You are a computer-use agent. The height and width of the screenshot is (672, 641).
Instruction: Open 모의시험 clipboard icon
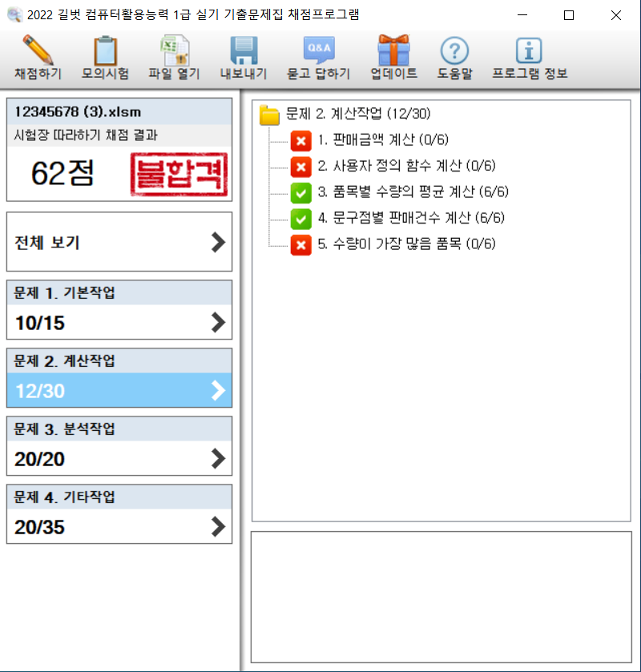(x=105, y=50)
